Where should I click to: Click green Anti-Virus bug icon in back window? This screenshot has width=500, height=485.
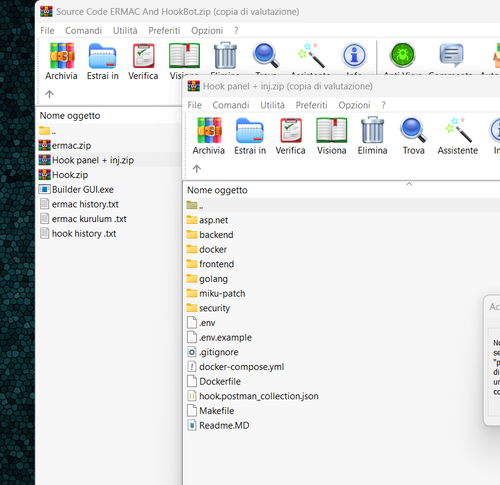(403, 55)
